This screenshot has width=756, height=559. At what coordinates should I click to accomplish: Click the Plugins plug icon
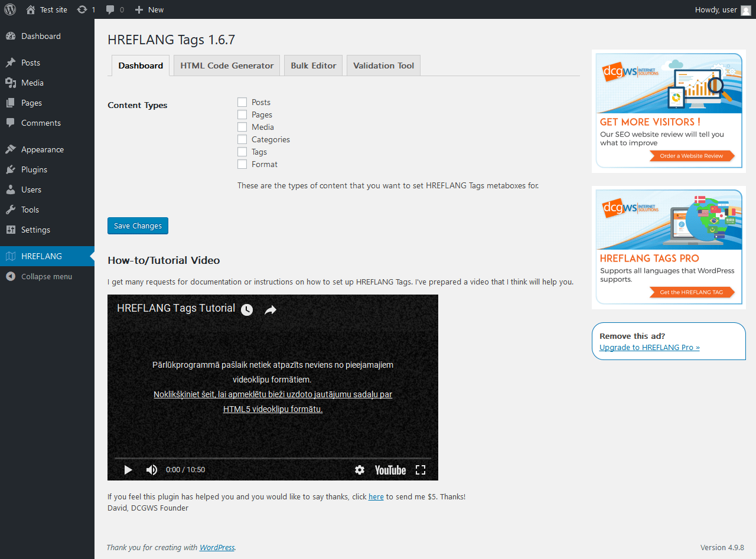click(11, 169)
